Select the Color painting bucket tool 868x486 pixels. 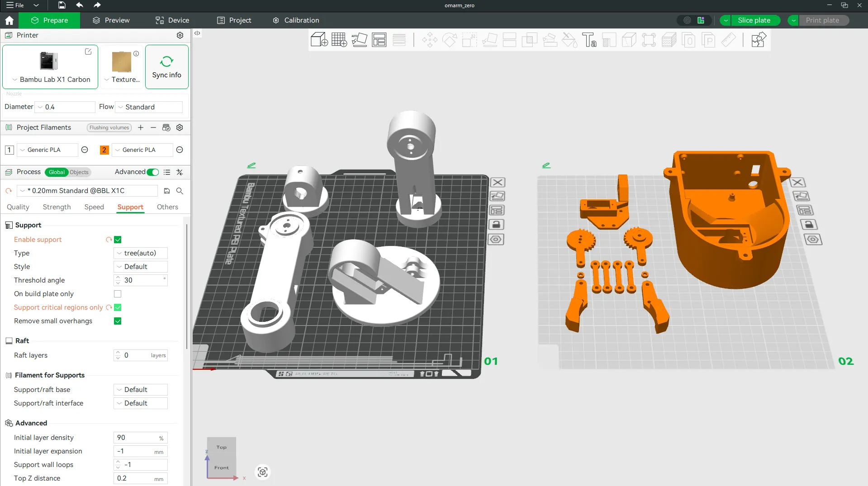coord(569,40)
